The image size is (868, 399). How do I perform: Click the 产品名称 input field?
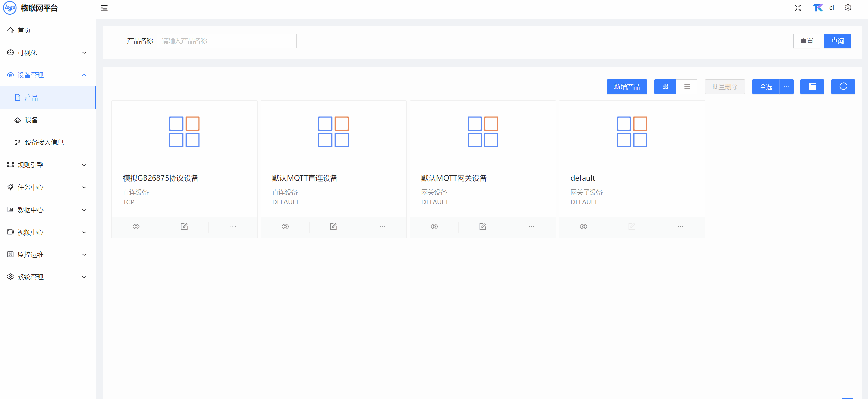click(x=226, y=41)
